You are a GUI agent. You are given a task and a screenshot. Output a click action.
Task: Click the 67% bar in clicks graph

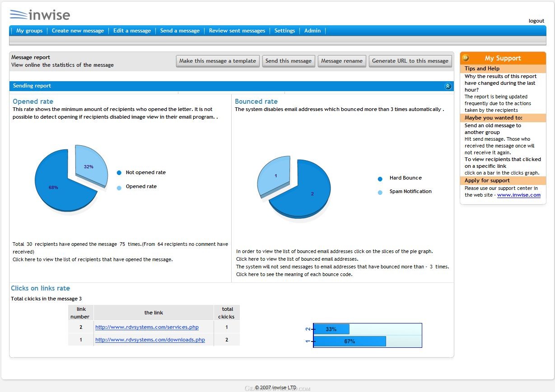click(x=350, y=341)
